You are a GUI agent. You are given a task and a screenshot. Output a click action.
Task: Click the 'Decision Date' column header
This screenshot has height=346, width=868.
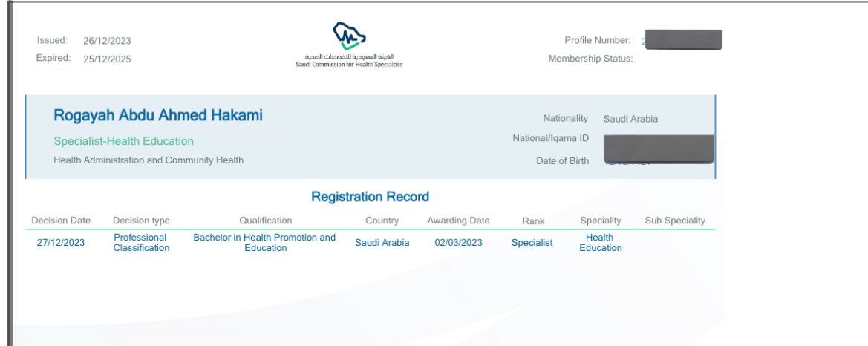[x=61, y=221]
